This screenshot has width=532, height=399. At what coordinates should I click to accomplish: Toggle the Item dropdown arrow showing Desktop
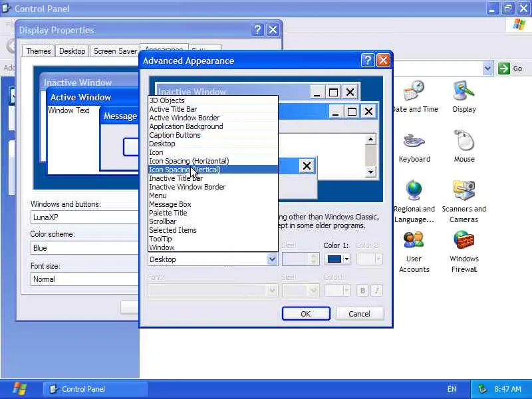[x=272, y=259]
